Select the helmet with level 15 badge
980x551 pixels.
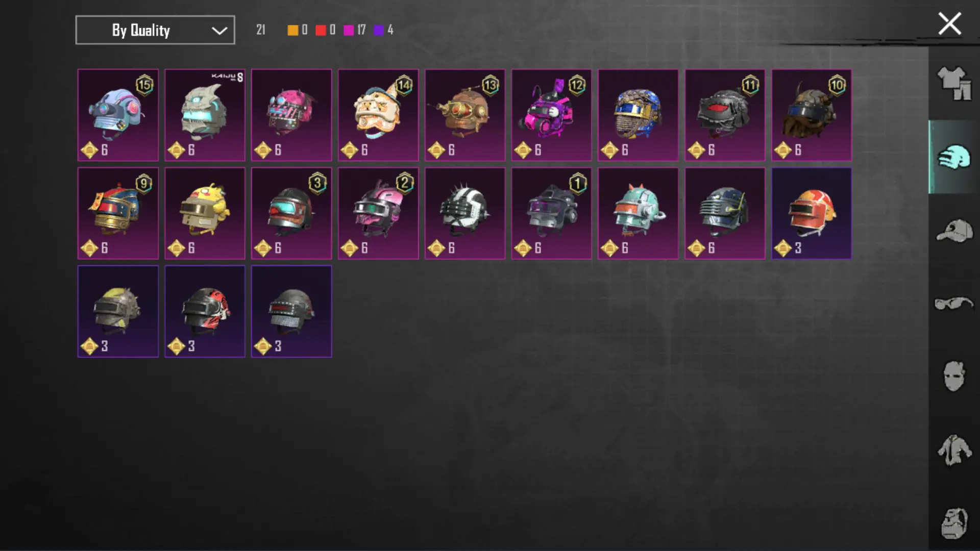coord(118,115)
